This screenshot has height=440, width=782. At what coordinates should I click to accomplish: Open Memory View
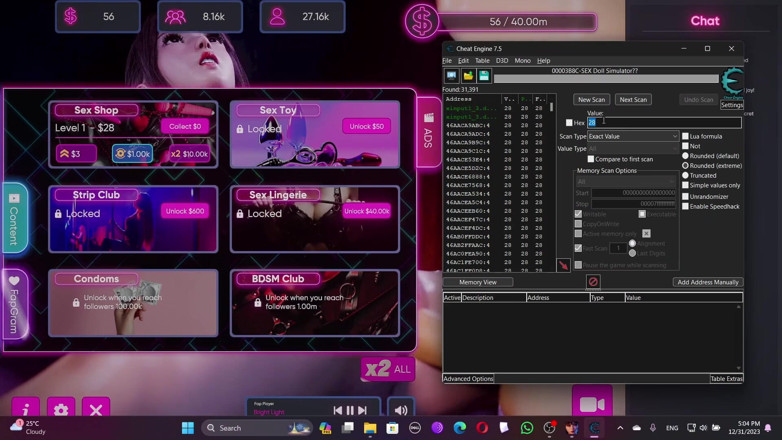point(478,282)
